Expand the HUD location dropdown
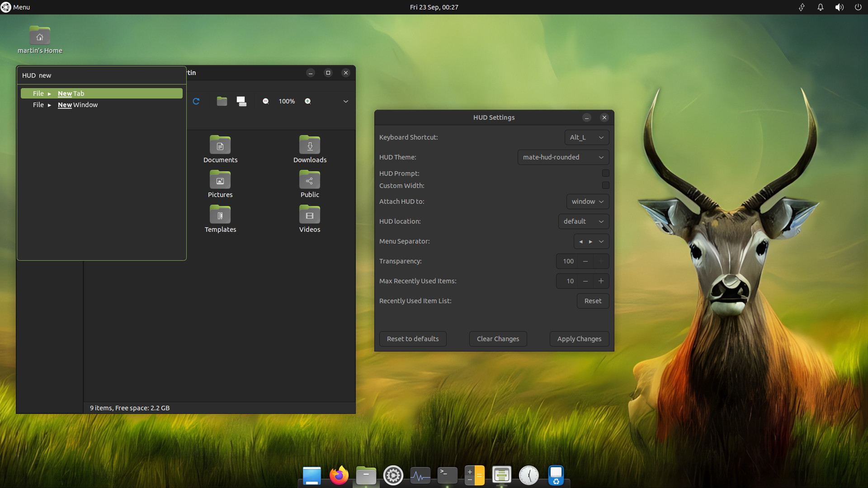 584,221
